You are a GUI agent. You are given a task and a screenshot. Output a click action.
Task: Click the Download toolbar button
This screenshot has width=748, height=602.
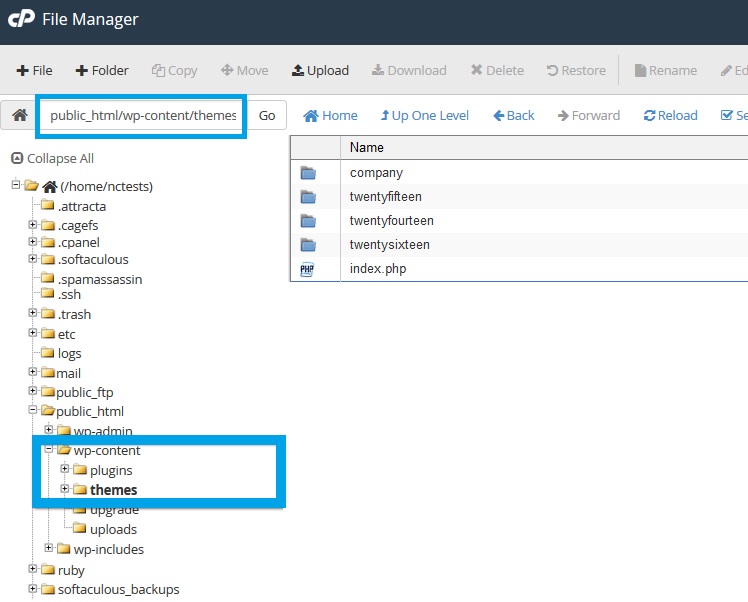click(409, 71)
